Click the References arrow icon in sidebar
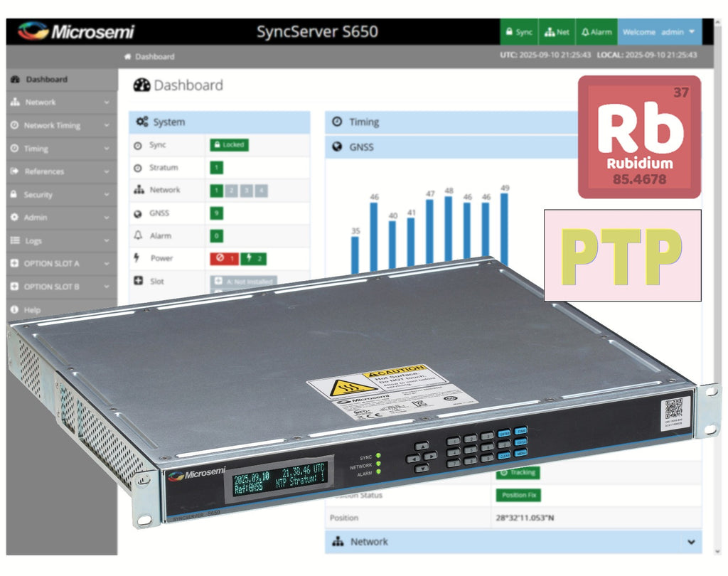This screenshot has height=576, width=728. pos(14,171)
